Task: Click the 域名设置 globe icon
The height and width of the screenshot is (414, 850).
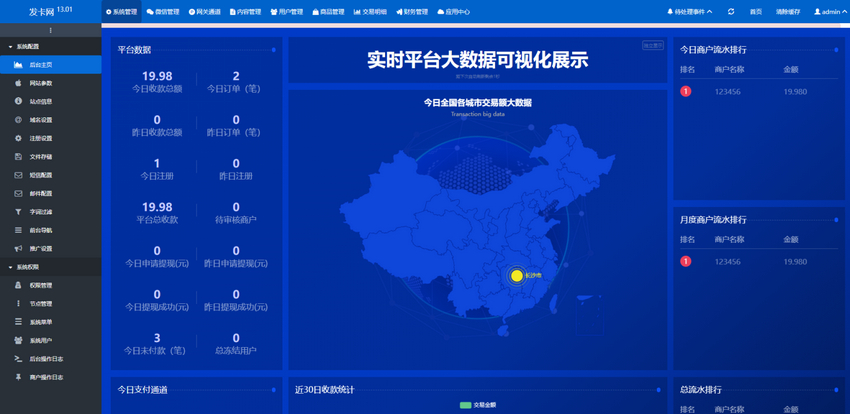Action: tap(18, 120)
